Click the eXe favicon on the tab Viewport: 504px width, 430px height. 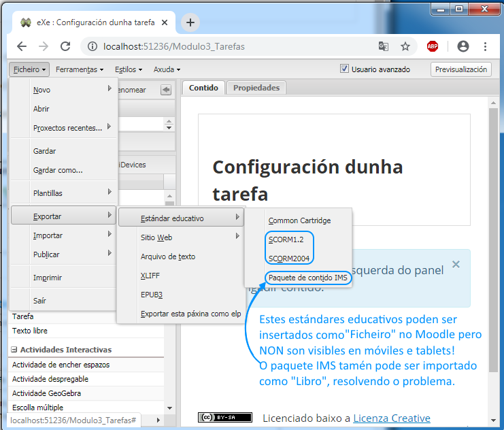coord(26,22)
